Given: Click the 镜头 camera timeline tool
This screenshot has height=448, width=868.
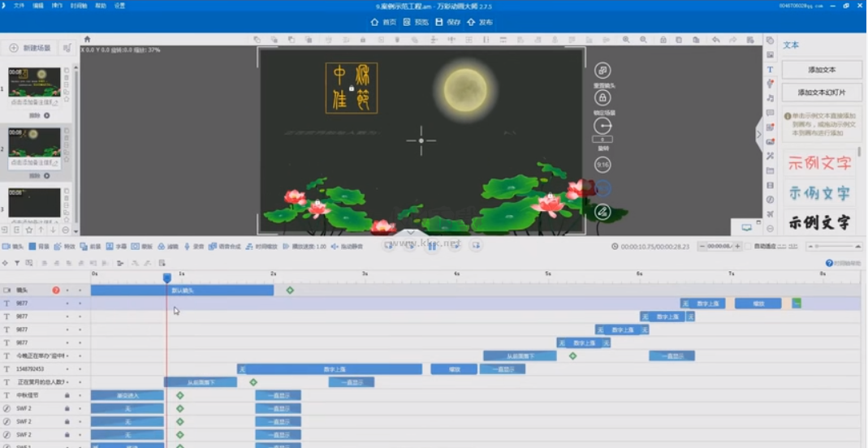Looking at the screenshot, I should 13,247.
